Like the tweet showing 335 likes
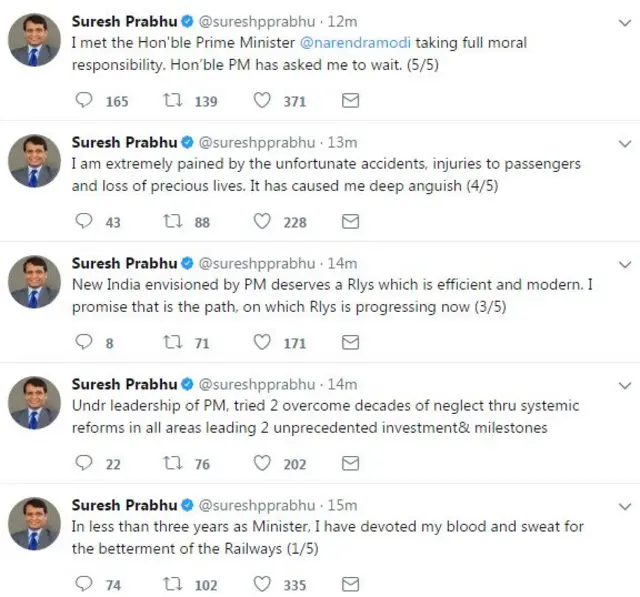640x597 pixels. 262,585
